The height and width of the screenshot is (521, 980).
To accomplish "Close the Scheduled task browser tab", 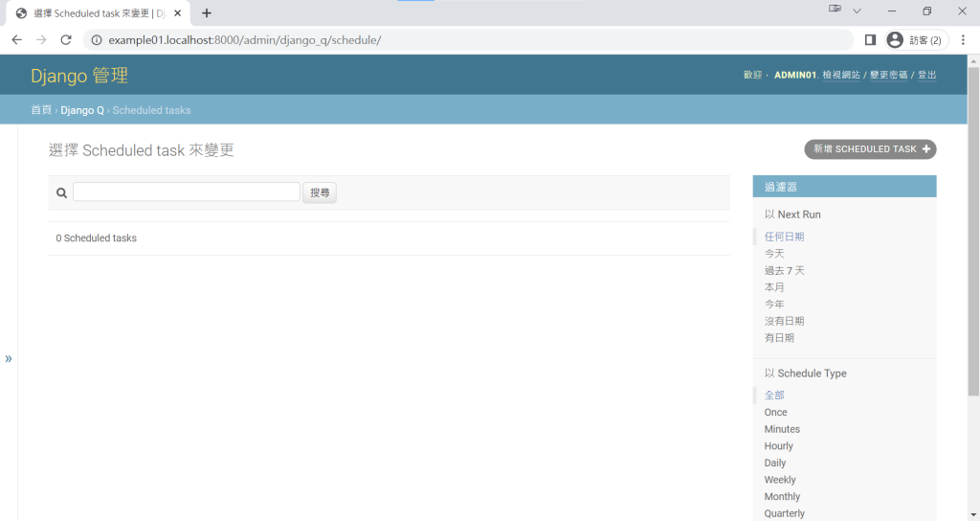I will [177, 13].
